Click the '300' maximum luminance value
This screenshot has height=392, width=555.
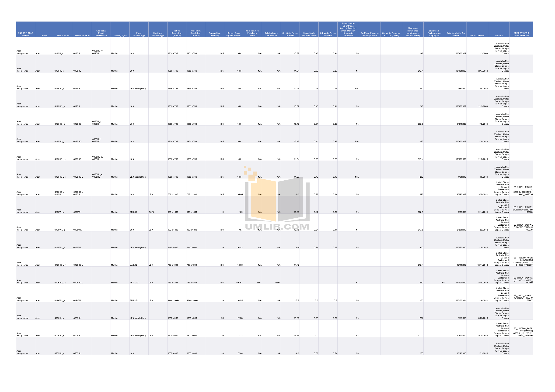421,248
